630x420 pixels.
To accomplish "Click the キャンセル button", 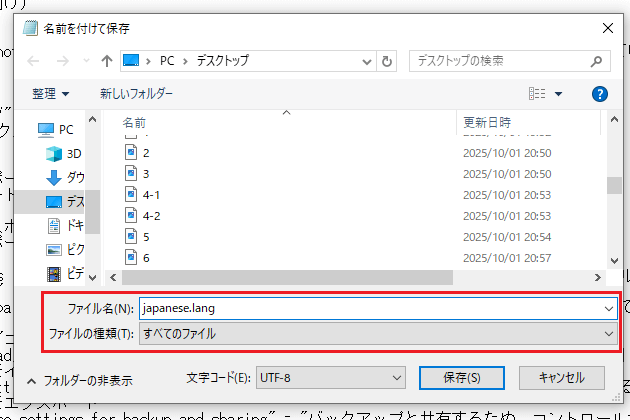I will (x=560, y=378).
